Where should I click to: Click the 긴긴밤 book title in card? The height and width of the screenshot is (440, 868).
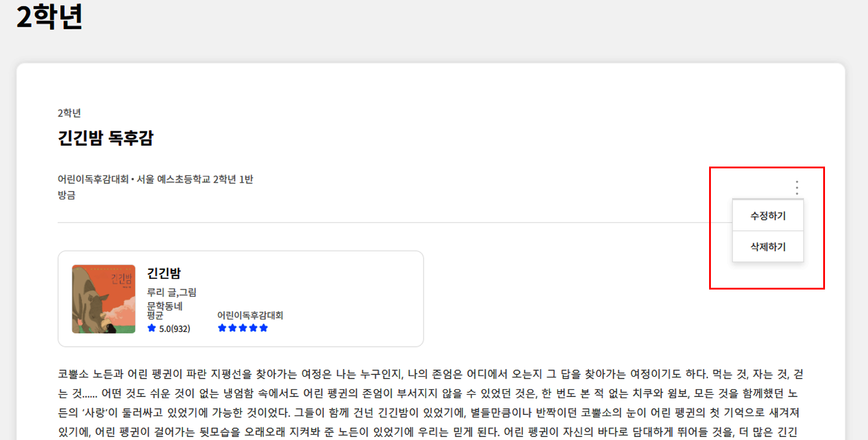pos(164,273)
